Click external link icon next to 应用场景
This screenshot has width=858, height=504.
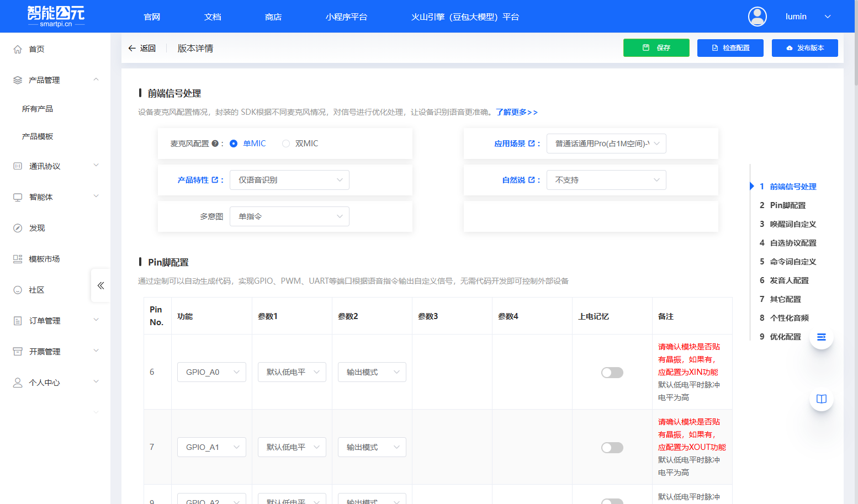pyautogui.click(x=532, y=144)
